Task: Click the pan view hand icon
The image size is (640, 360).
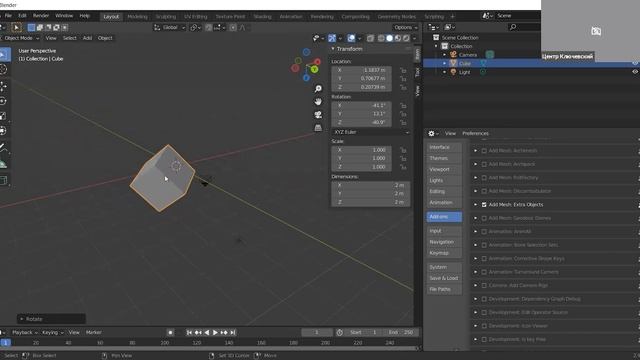Action: point(318,102)
